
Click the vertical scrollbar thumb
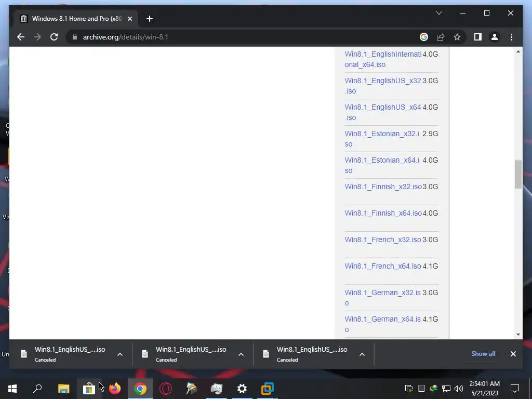[518, 174]
